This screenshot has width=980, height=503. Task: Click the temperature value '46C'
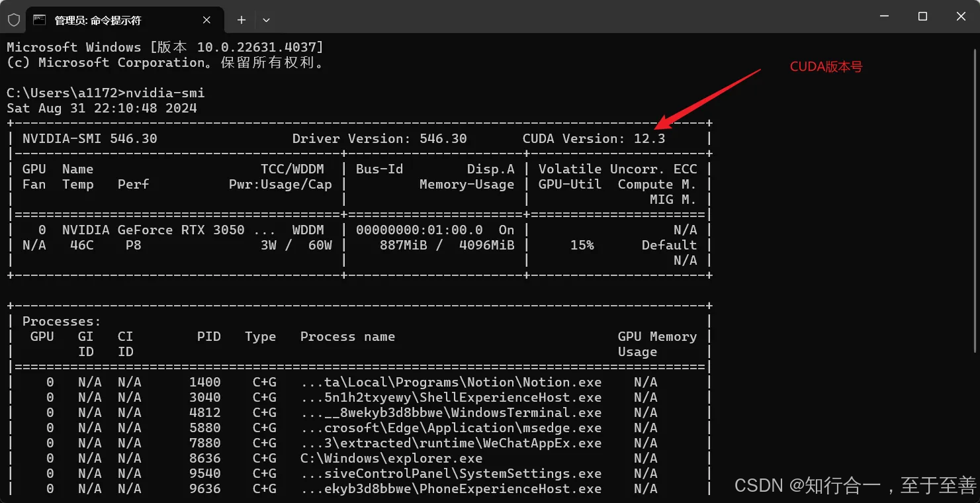click(82, 245)
